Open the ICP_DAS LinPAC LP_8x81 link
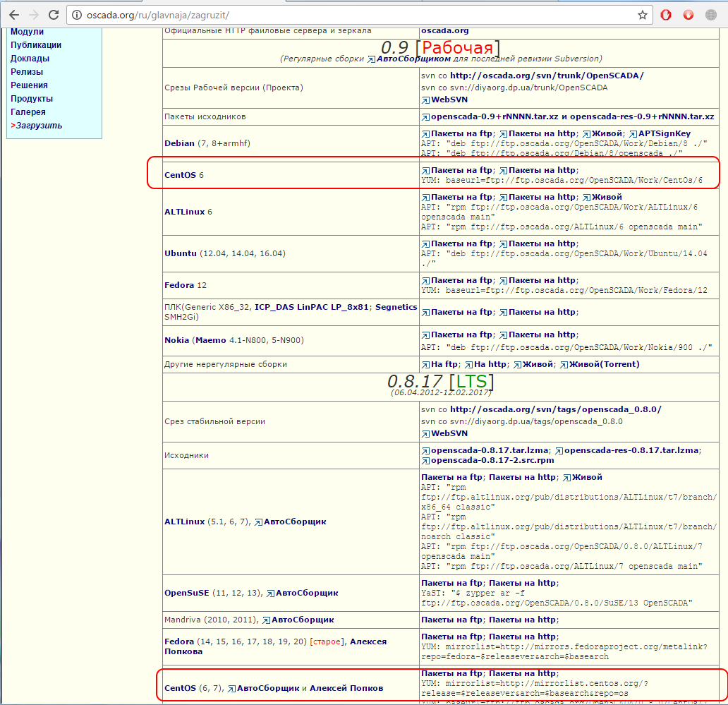Viewport: 728px width, 705px height. click(x=313, y=307)
